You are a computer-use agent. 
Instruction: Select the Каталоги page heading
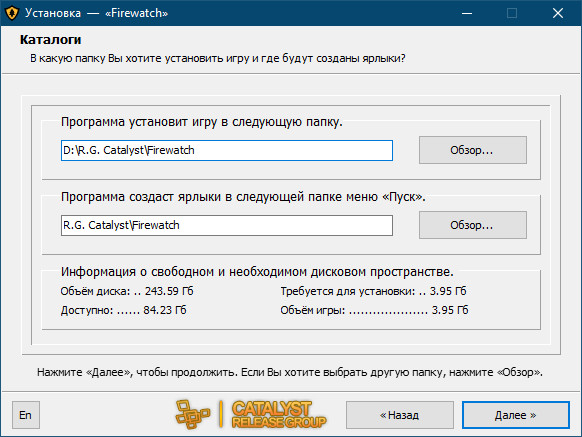(x=50, y=40)
